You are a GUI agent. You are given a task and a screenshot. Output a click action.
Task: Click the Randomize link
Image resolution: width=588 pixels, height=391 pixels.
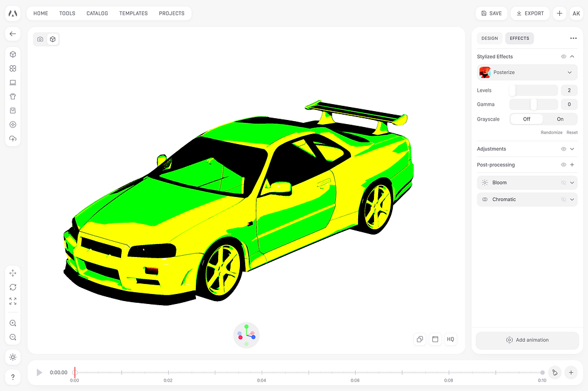coord(552,132)
